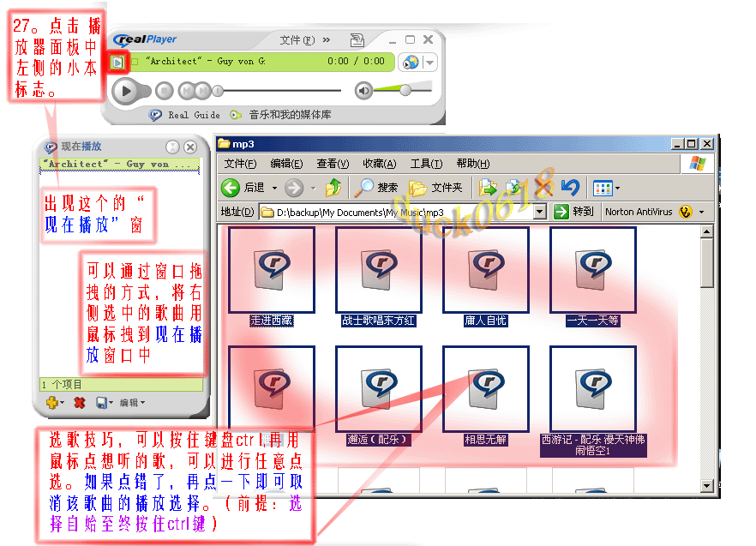Open RealPlayer's 文件(F) menu
The image size is (756, 546).
click(297, 40)
